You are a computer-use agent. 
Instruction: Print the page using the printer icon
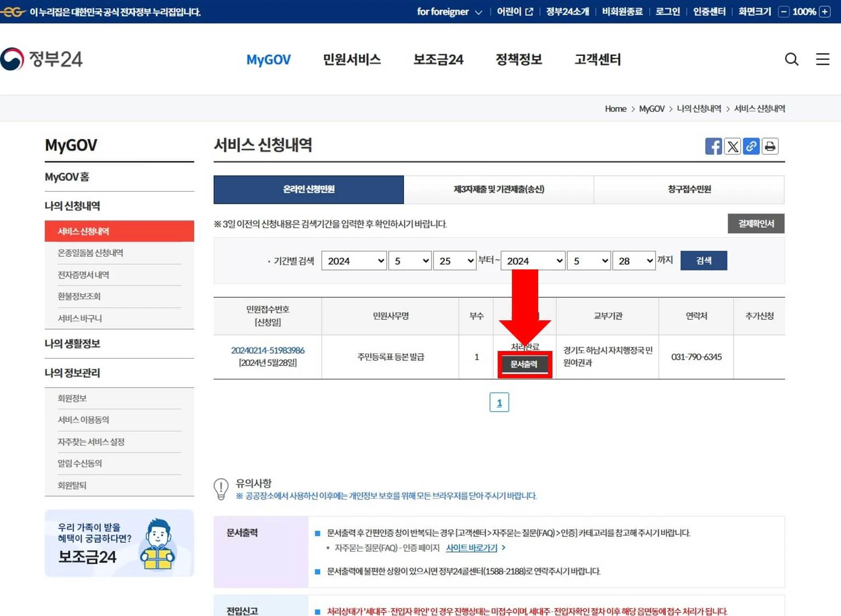(770, 146)
